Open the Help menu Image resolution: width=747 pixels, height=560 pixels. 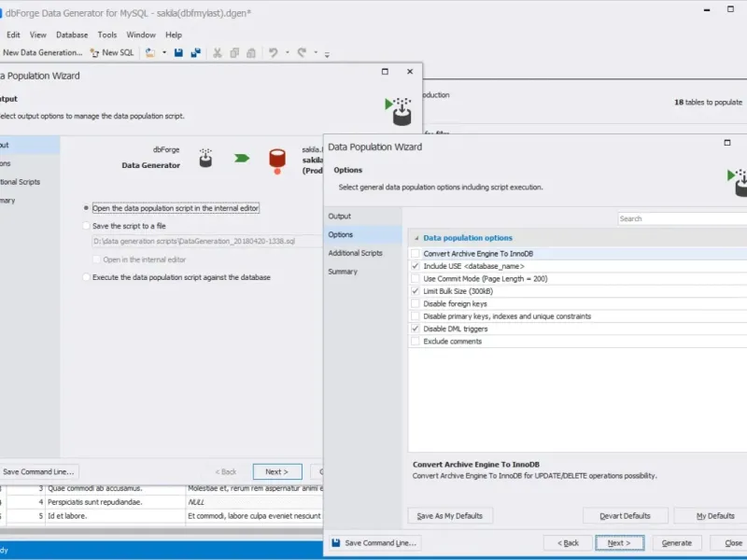point(174,35)
